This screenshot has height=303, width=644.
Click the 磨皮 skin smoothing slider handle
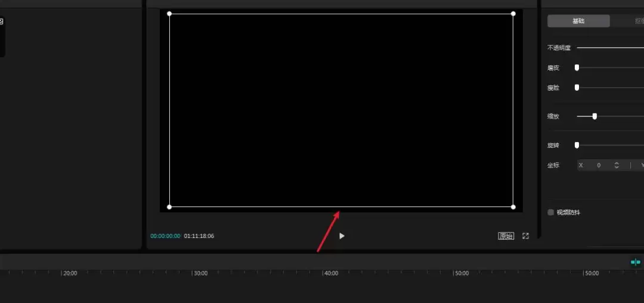tap(577, 68)
